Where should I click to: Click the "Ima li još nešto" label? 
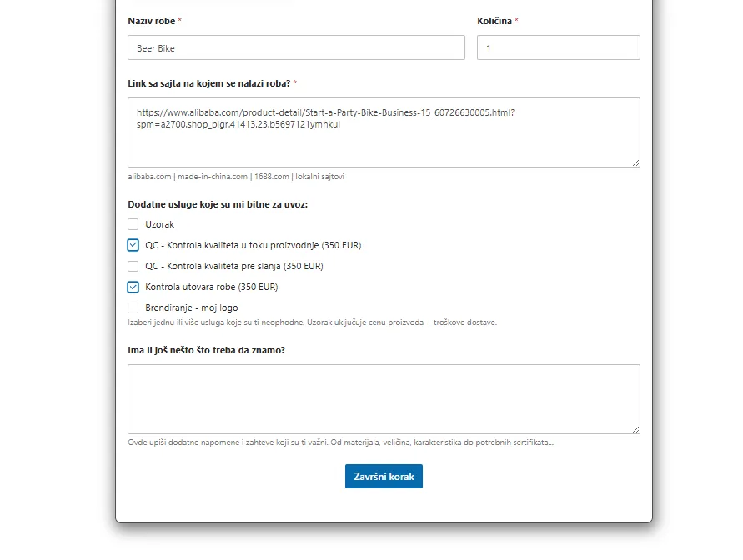(206, 349)
